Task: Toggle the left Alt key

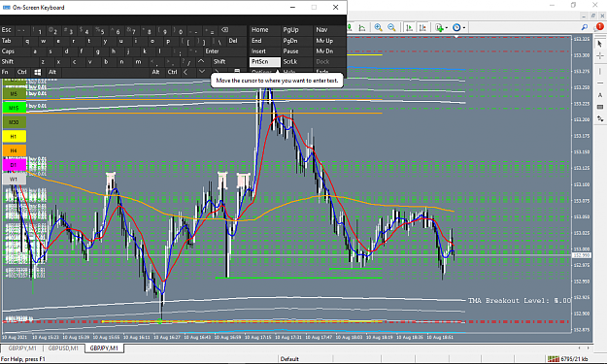Action: click(52, 72)
